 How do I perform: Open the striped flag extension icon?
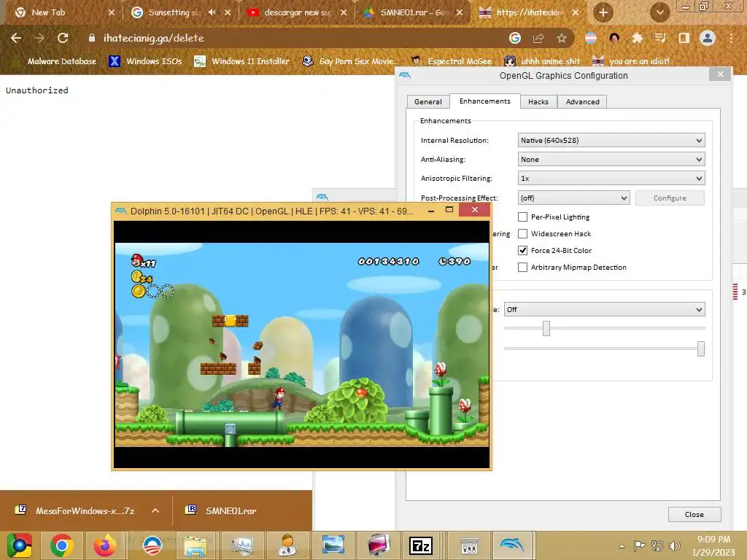coord(591,38)
